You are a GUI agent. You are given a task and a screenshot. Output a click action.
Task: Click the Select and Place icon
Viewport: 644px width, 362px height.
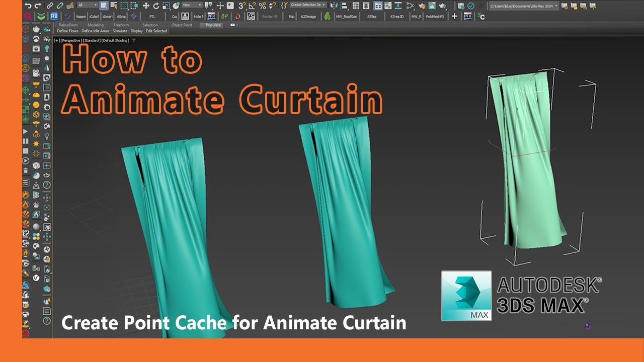click(176, 6)
